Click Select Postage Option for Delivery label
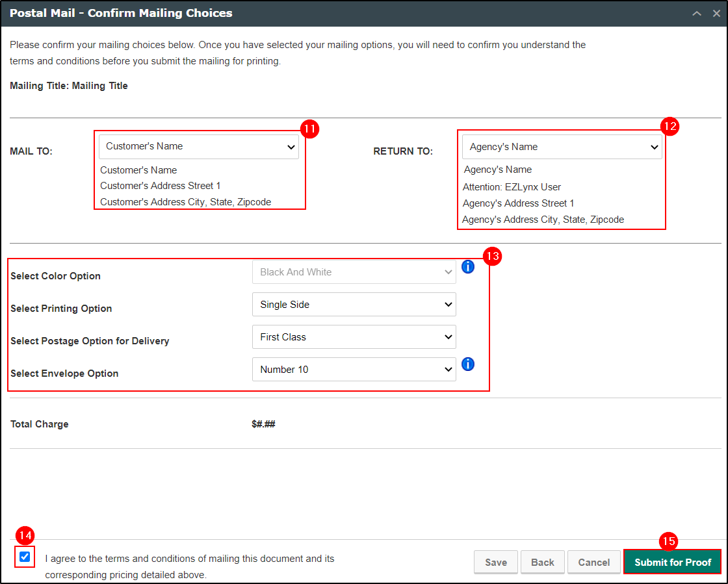This screenshot has height=584, width=728. [90, 341]
